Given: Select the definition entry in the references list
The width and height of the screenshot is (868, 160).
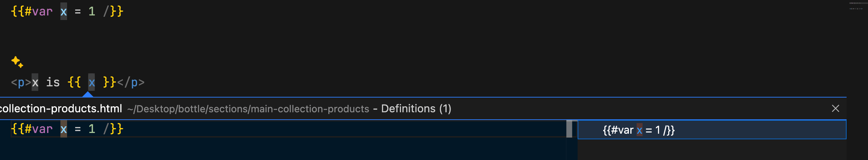Looking at the screenshot, I should pos(638,130).
